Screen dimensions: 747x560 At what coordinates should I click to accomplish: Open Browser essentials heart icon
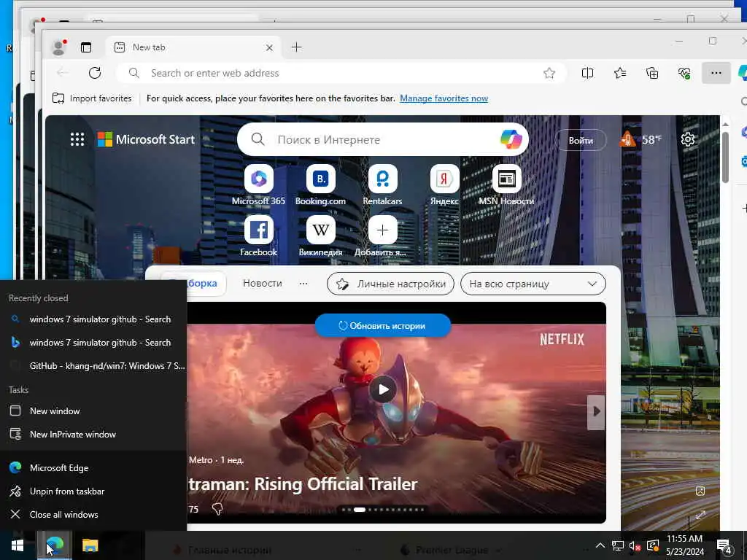pyautogui.click(x=684, y=73)
